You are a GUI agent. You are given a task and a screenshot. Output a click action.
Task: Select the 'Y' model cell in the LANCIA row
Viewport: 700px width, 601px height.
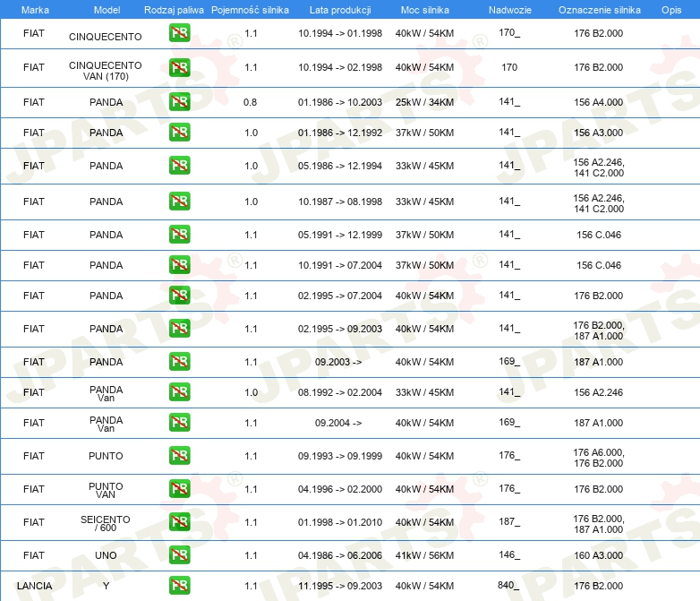click(106, 586)
